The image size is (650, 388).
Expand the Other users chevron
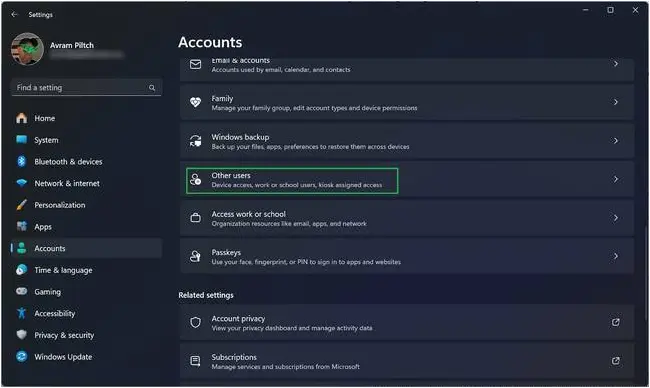point(616,179)
